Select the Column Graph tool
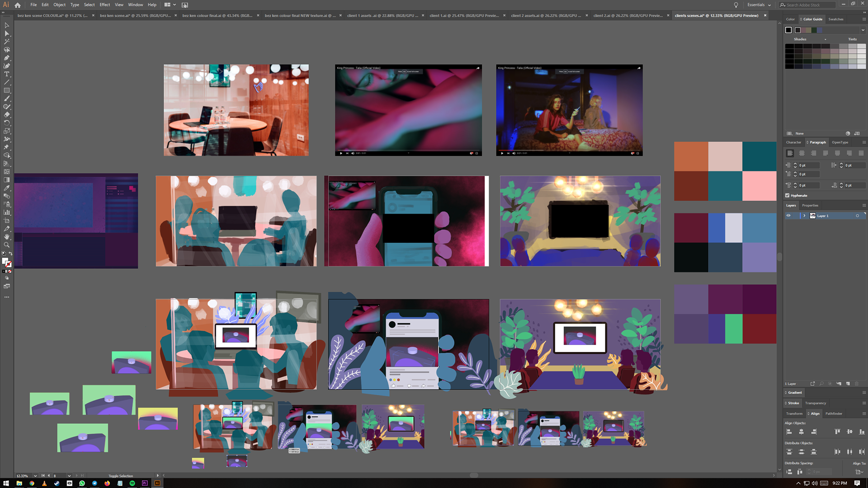 [7, 212]
